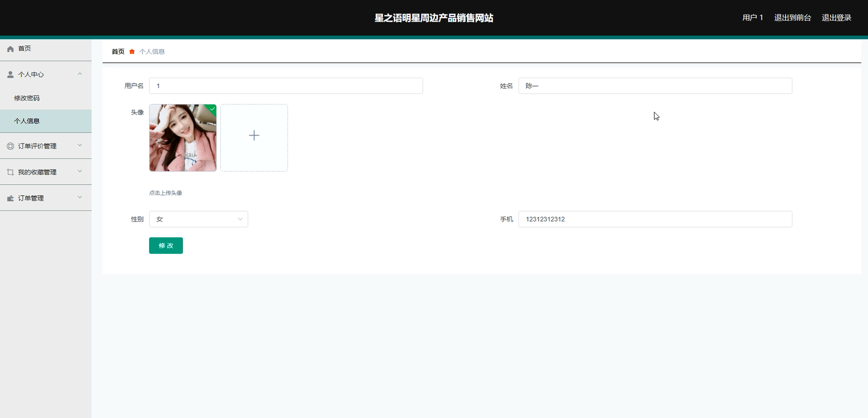Open 订单管理 menu item
Image resolution: width=868 pixels, height=418 pixels.
[x=45, y=198]
